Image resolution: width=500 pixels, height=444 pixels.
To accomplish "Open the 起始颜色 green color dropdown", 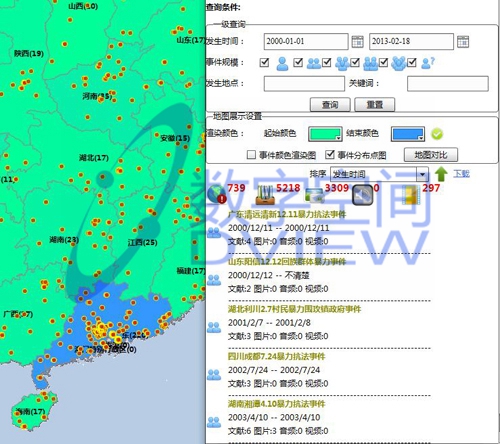I will click(325, 134).
